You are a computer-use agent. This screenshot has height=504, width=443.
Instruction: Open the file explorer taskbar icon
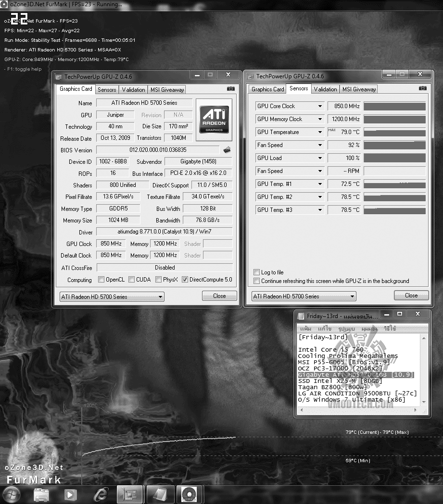pyautogui.click(x=41, y=495)
